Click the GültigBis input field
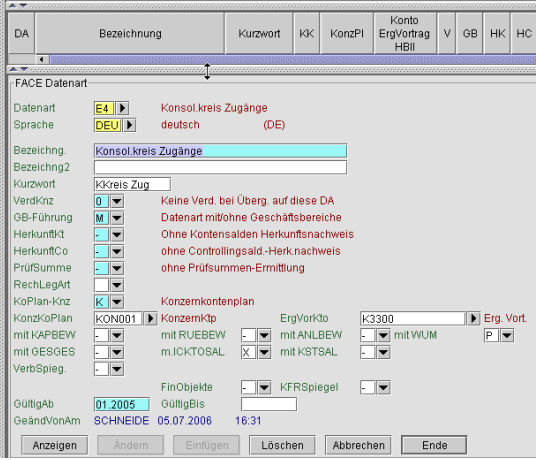 pos(269,405)
